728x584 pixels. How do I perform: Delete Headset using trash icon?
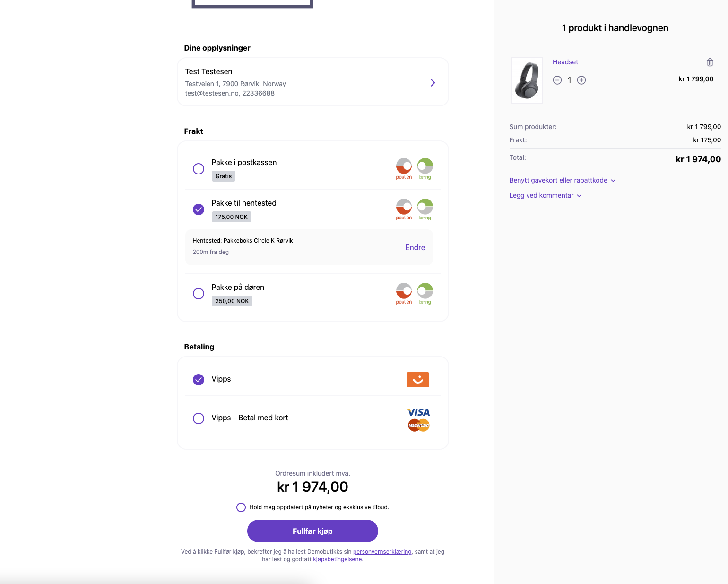tap(710, 62)
